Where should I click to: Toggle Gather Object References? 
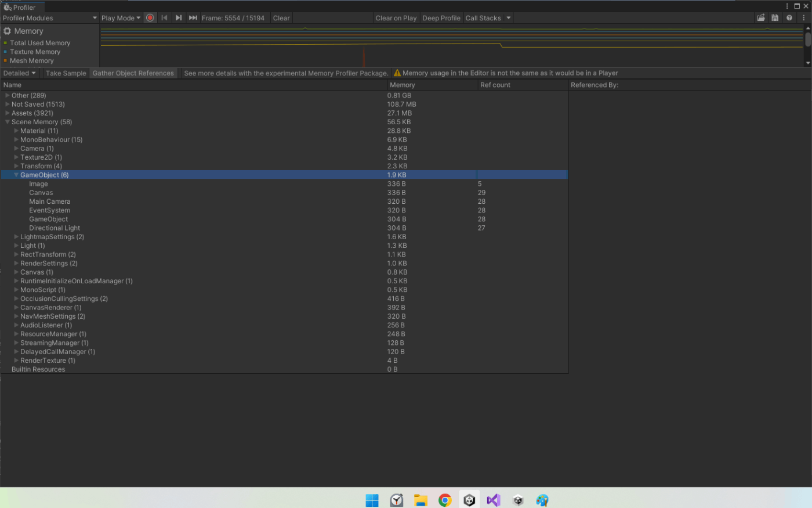tap(133, 73)
